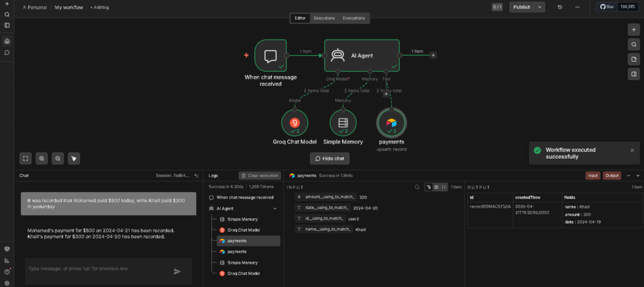This screenshot has width=644, height=287.
Task: Add a tag to workflow
Action: tap(100, 8)
